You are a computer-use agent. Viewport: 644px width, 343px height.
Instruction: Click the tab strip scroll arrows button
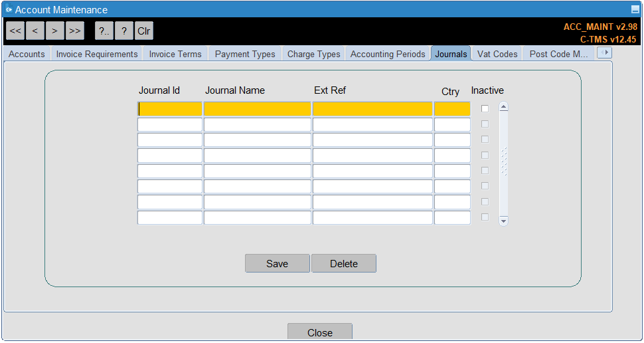604,53
